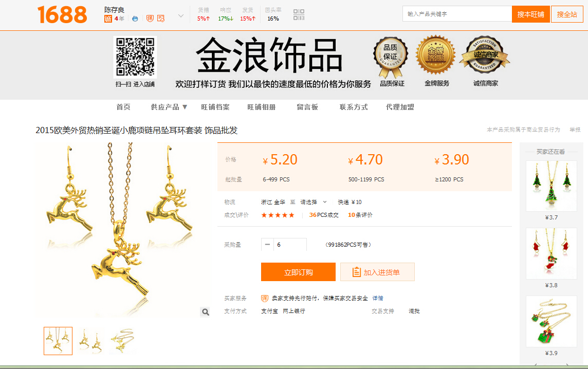Click the magnifier zoom icon on product image
Image resolution: width=588 pixels, height=369 pixels.
point(205,312)
